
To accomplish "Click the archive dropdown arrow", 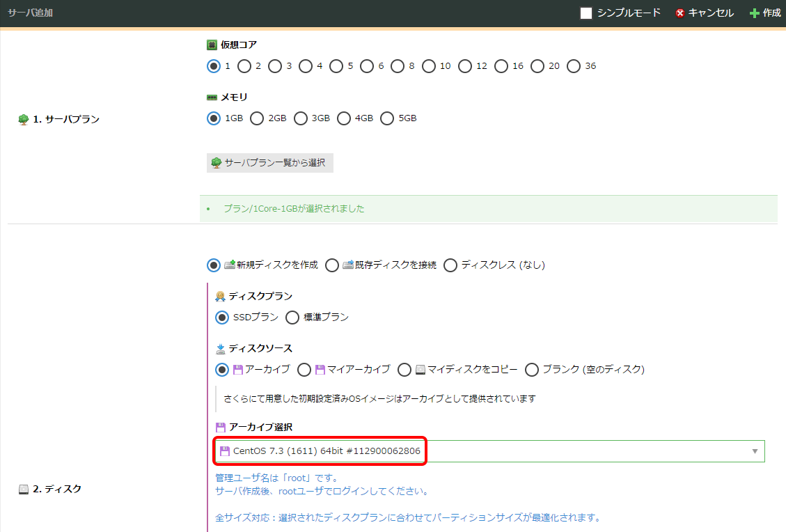I will click(x=755, y=451).
